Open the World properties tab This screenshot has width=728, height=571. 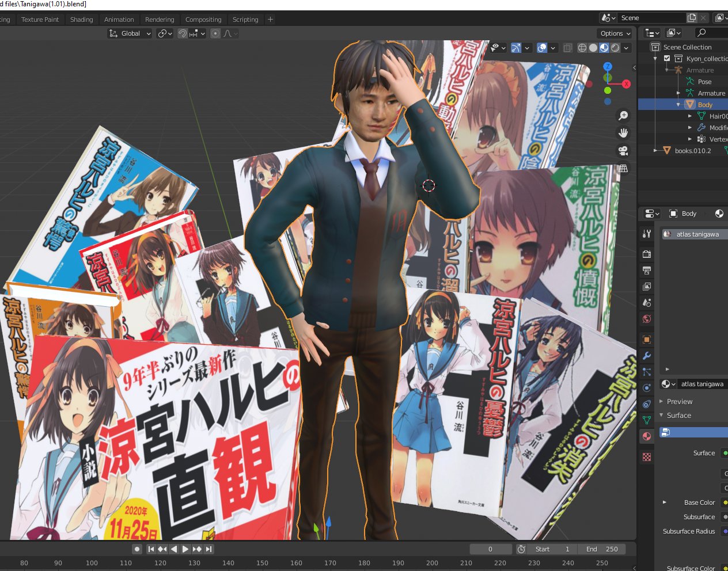coord(647,319)
